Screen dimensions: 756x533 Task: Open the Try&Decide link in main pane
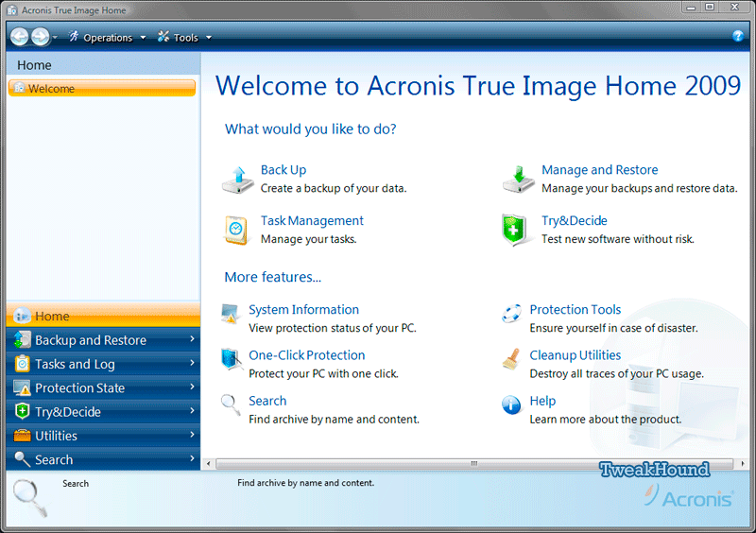(x=575, y=220)
